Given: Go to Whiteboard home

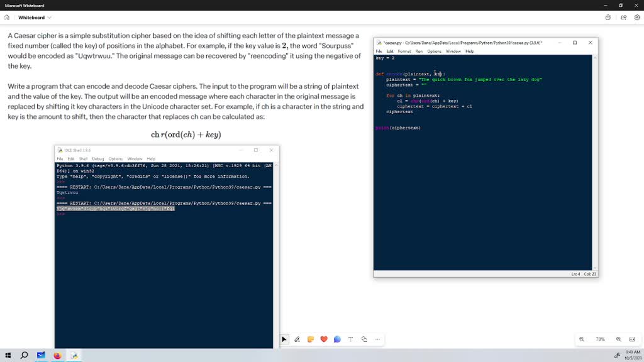Looking at the screenshot, I should tap(7, 18).
